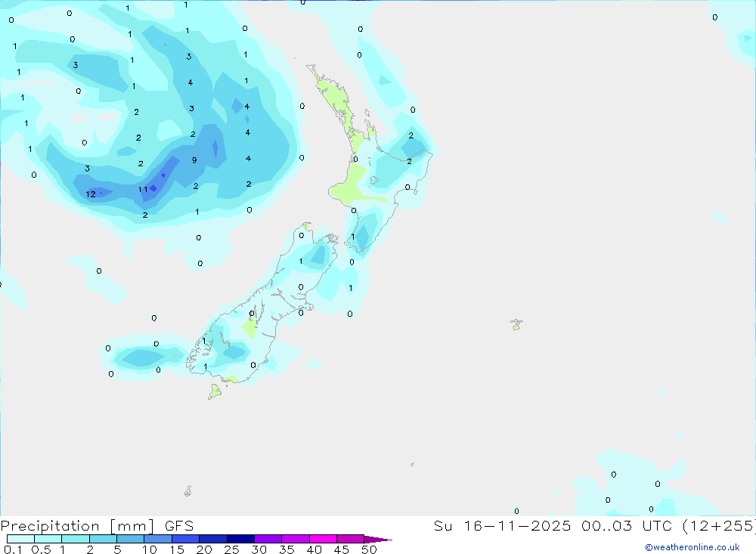756x554 pixels.
Task: Click the legend label '25'
Action: 232,549
